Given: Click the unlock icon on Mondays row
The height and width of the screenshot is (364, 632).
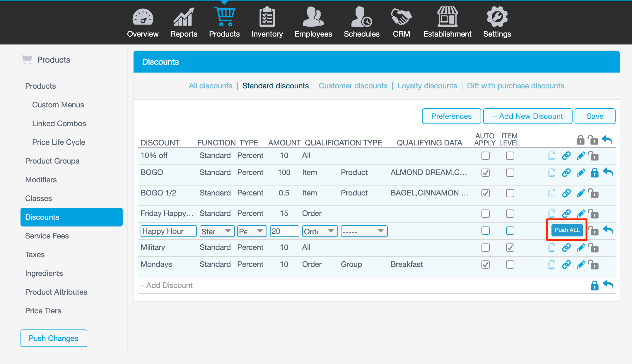Looking at the screenshot, I should click(594, 265).
